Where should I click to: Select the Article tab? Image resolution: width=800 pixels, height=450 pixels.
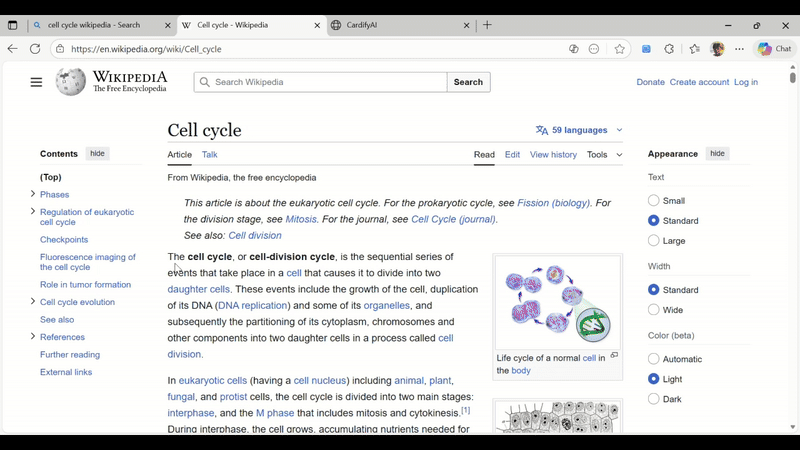pos(180,155)
